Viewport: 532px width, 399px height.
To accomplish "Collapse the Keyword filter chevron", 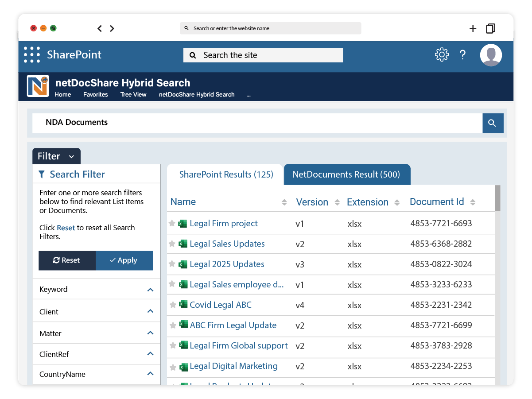I will 150,290.
